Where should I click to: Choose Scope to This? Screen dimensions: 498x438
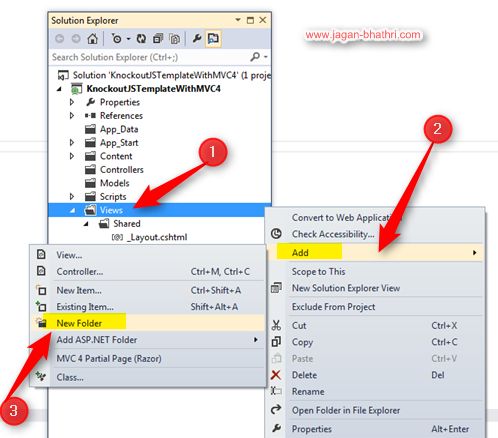point(375,272)
